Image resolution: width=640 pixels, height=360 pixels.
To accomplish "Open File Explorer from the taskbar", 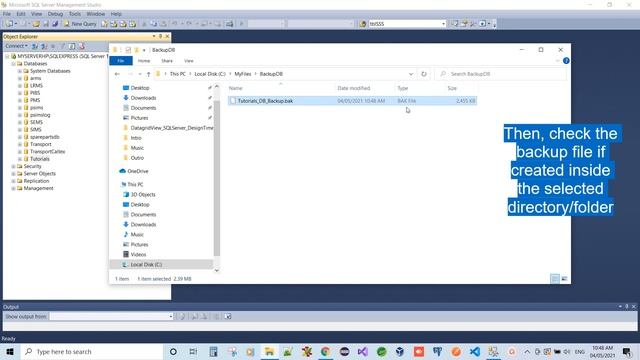I will [269, 351].
